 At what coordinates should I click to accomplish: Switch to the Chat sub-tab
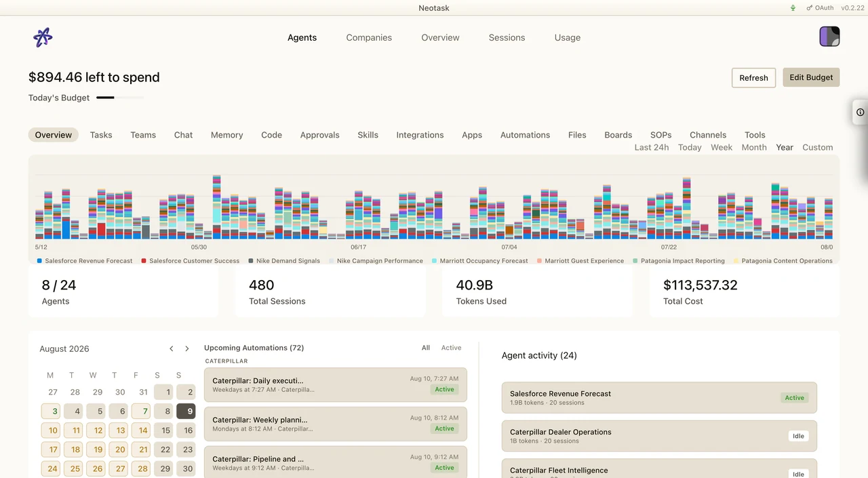point(183,135)
